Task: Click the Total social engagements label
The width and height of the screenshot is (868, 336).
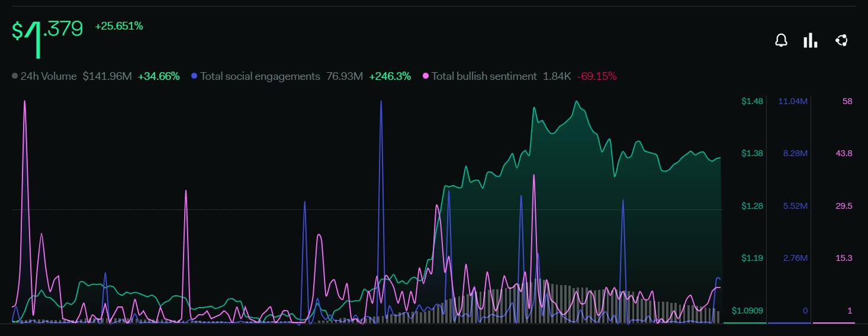Action: (260, 76)
